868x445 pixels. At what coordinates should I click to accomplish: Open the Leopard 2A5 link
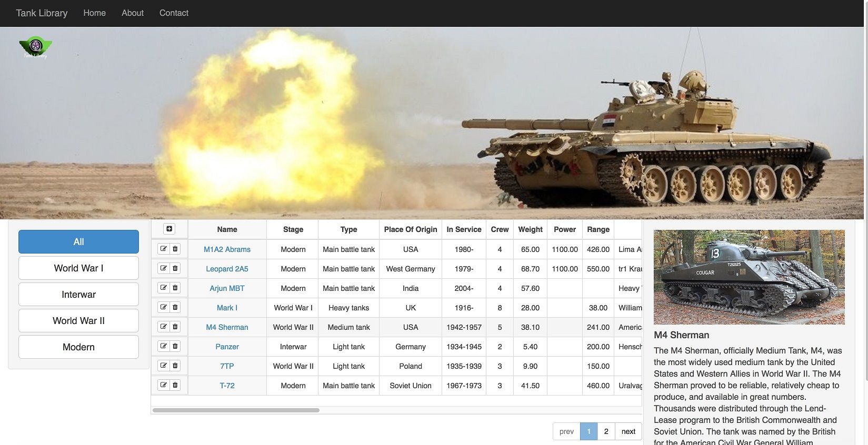click(x=227, y=269)
